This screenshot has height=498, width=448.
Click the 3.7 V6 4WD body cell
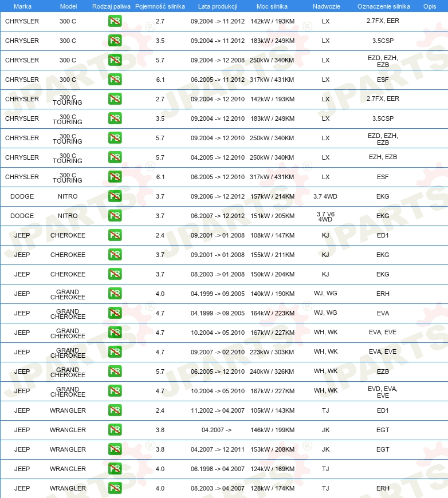(325, 216)
